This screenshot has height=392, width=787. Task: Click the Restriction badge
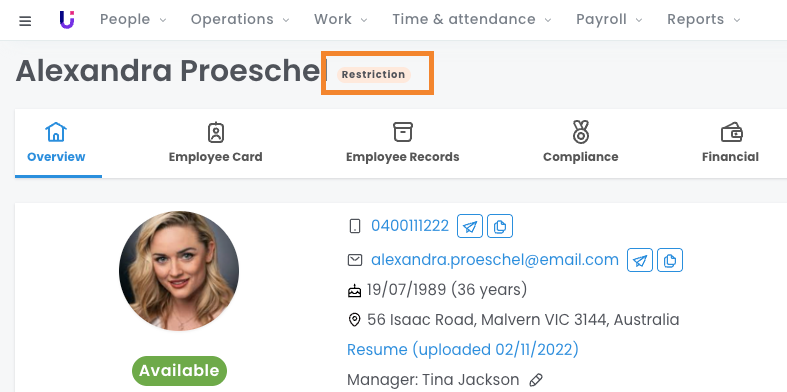pyautogui.click(x=373, y=74)
